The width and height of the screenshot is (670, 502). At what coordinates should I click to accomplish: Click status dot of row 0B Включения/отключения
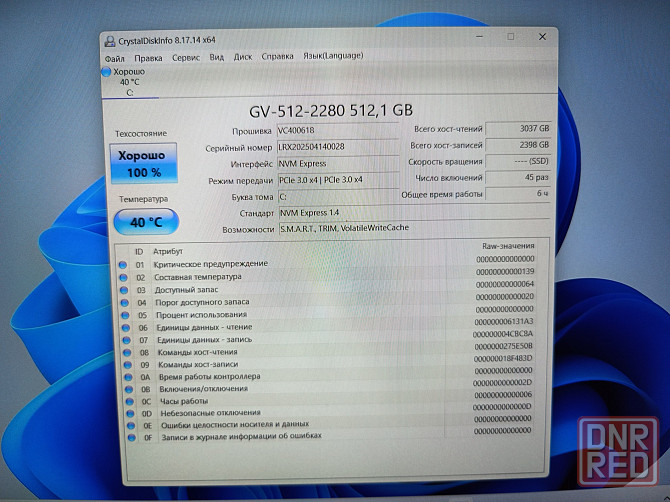pos(129,390)
